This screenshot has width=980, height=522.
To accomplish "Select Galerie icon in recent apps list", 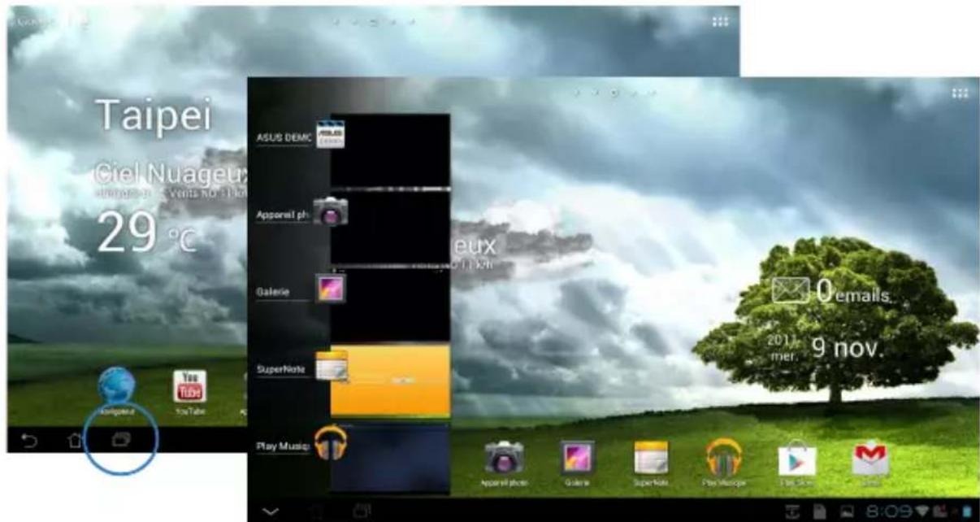I will tap(331, 288).
